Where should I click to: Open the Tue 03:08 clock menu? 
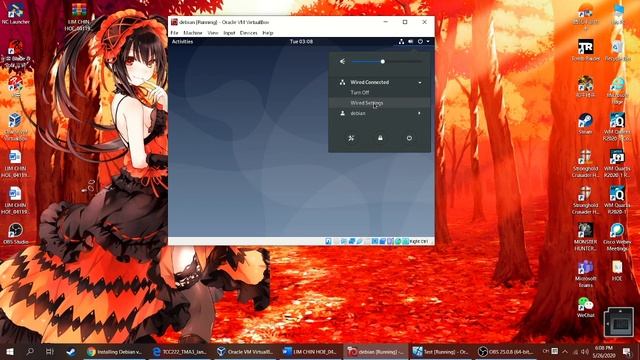tap(301, 42)
